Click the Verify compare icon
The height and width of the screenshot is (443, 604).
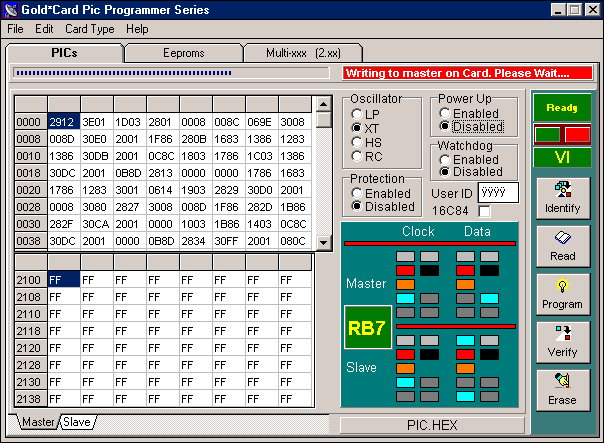(563, 334)
